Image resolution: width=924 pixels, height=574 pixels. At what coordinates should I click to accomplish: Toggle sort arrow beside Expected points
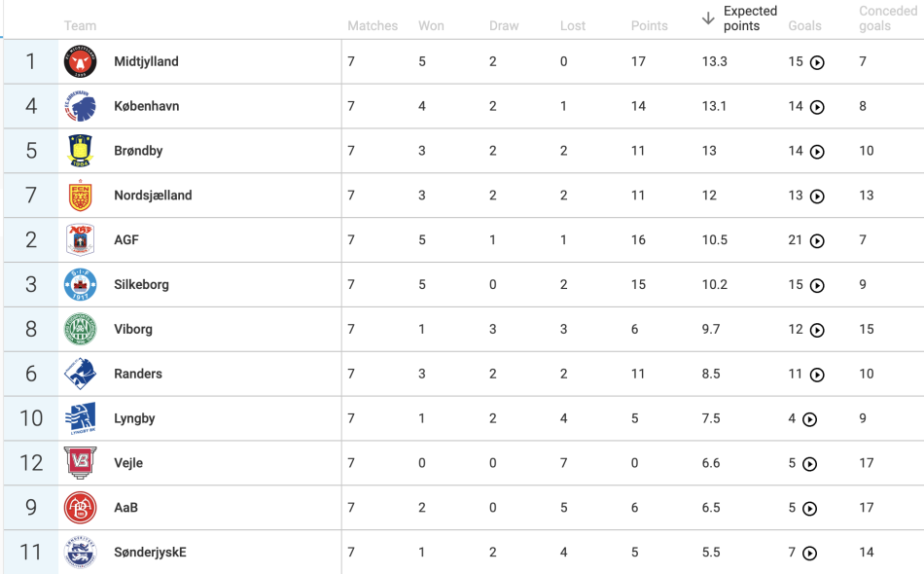tap(708, 18)
